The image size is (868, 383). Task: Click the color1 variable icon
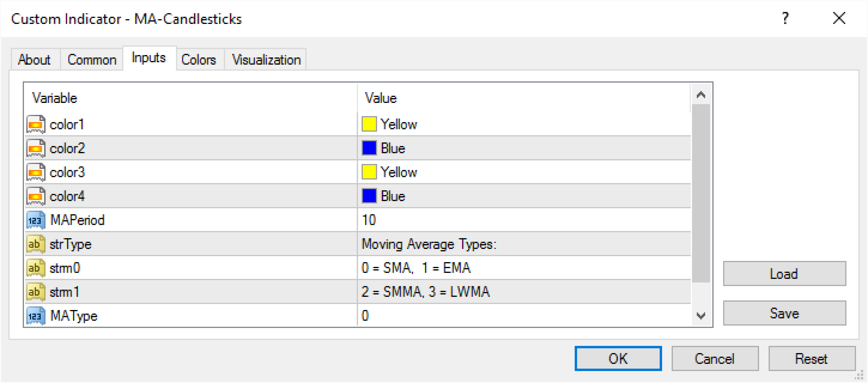pyautogui.click(x=35, y=124)
